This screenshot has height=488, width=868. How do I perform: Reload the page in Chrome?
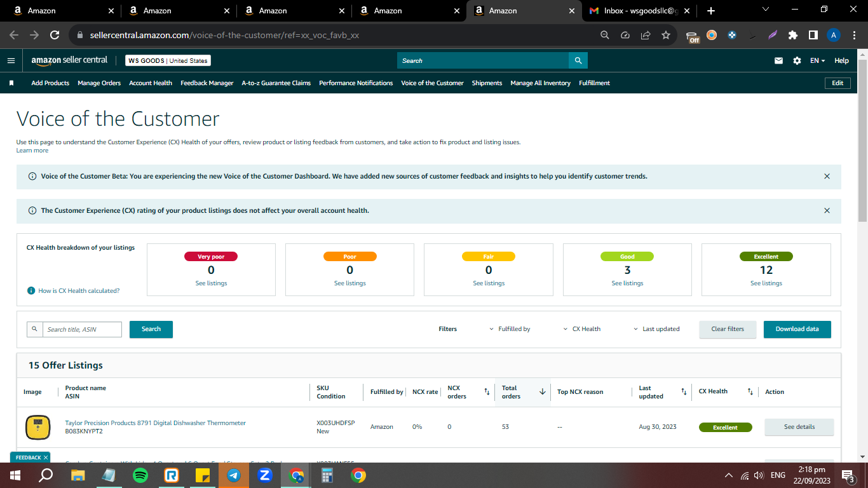pos(55,36)
